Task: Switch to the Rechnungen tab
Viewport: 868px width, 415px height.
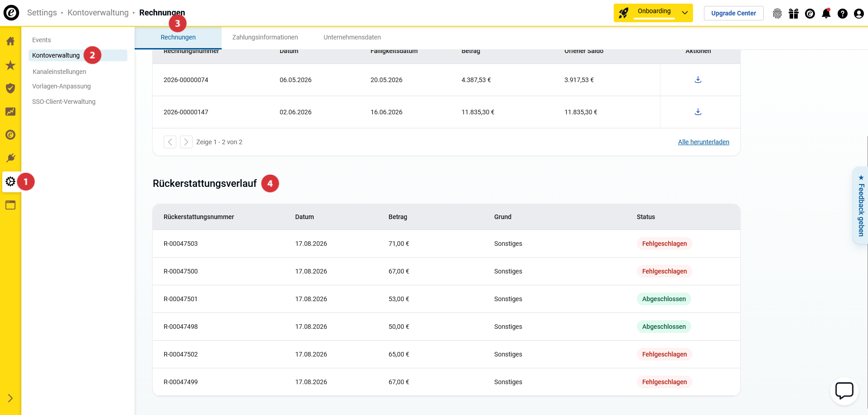Action: (178, 38)
